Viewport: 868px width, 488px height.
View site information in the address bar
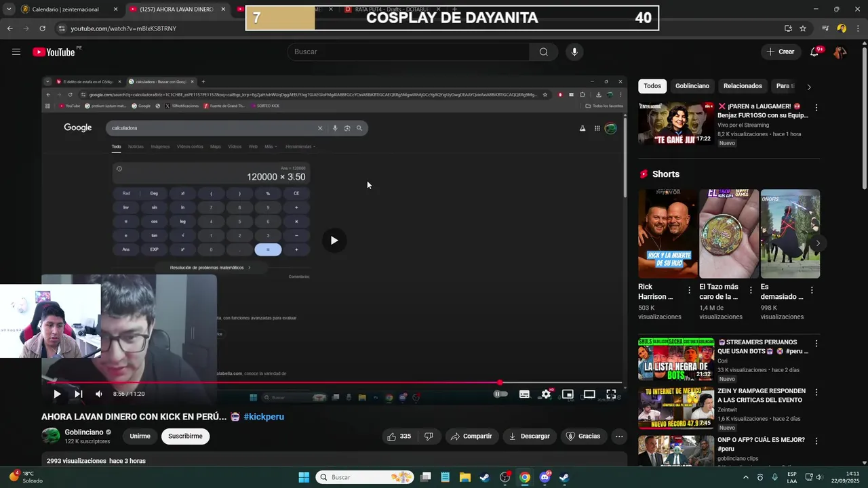62,28
